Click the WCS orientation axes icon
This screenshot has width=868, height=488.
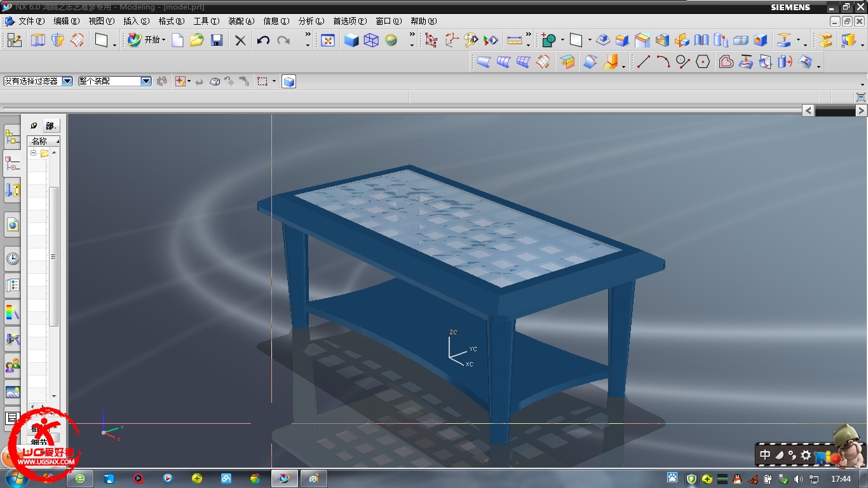[x=452, y=40]
